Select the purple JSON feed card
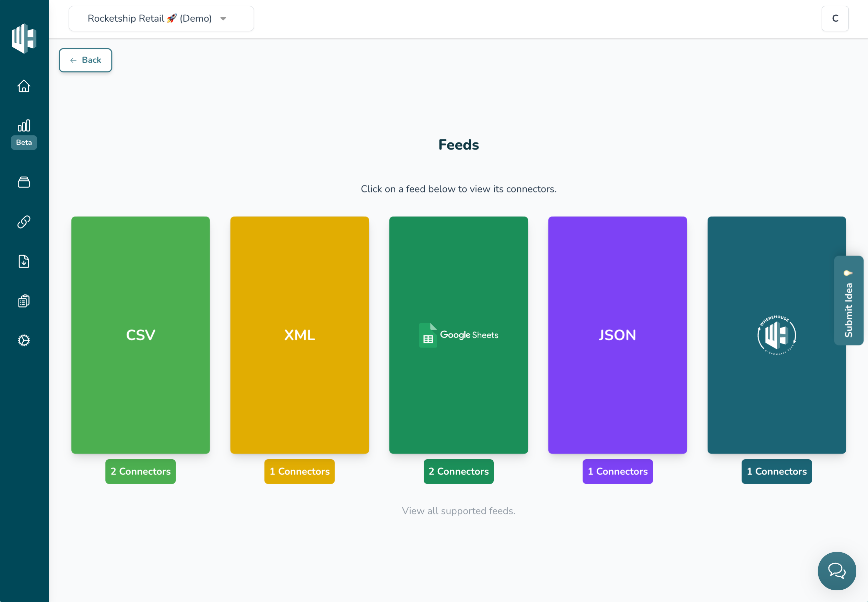 coord(617,335)
